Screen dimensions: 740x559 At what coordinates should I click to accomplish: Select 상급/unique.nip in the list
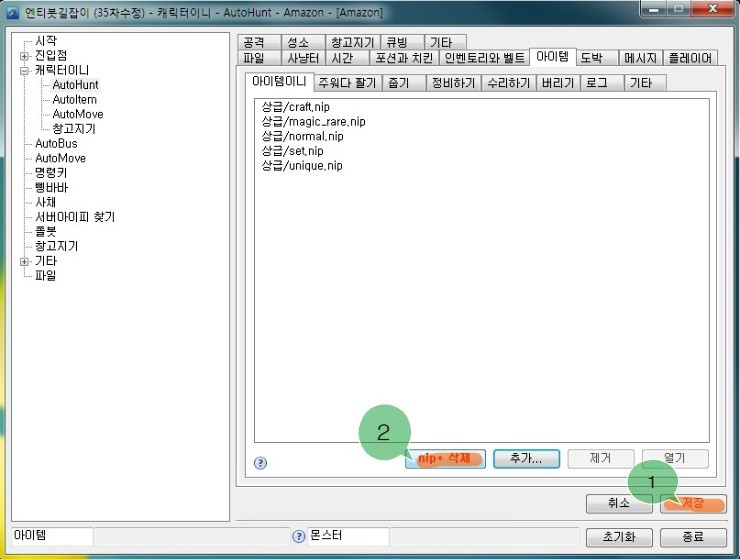pos(302,166)
